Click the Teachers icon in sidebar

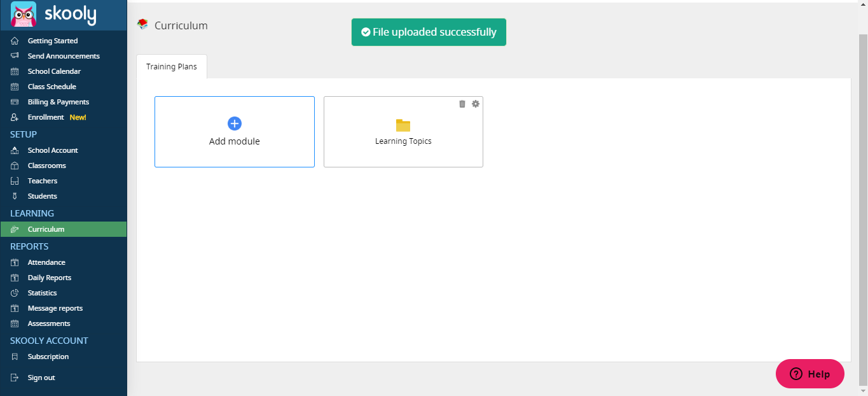[x=15, y=181]
